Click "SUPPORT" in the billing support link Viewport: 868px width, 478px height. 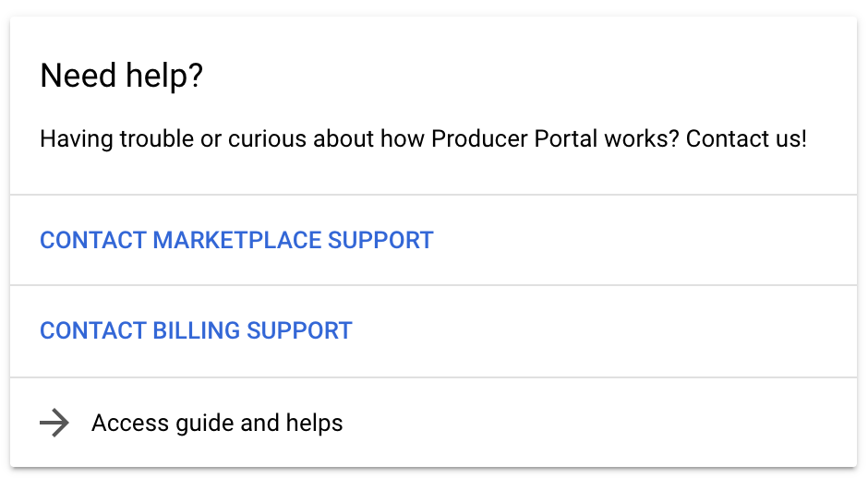pos(299,330)
